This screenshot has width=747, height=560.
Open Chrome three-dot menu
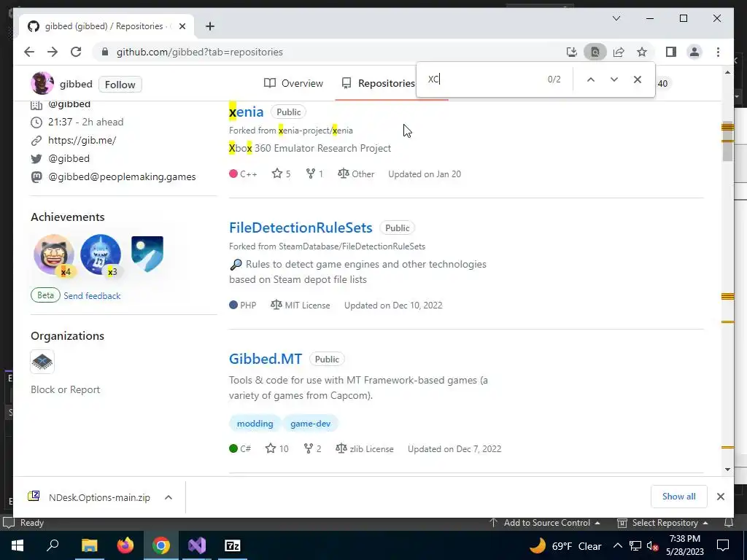click(x=718, y=52)
